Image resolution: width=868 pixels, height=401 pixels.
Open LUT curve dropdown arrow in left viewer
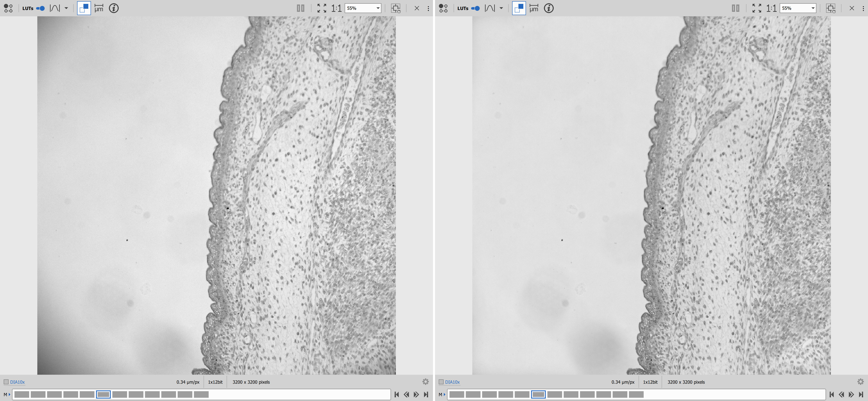[x=66, y=8]
